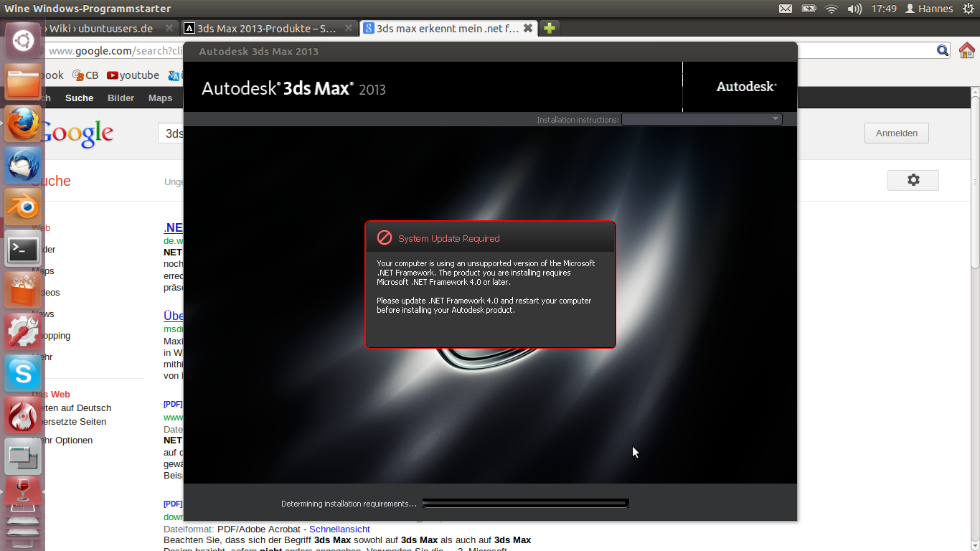
Task: Open the Terminal from the launcher
Action: pos(23,248)
